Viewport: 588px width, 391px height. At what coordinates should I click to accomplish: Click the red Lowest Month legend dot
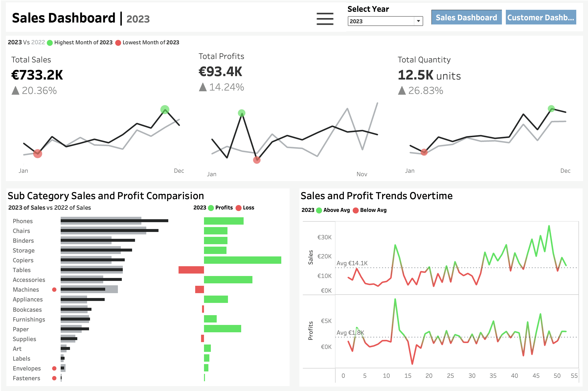click(118, 43)
